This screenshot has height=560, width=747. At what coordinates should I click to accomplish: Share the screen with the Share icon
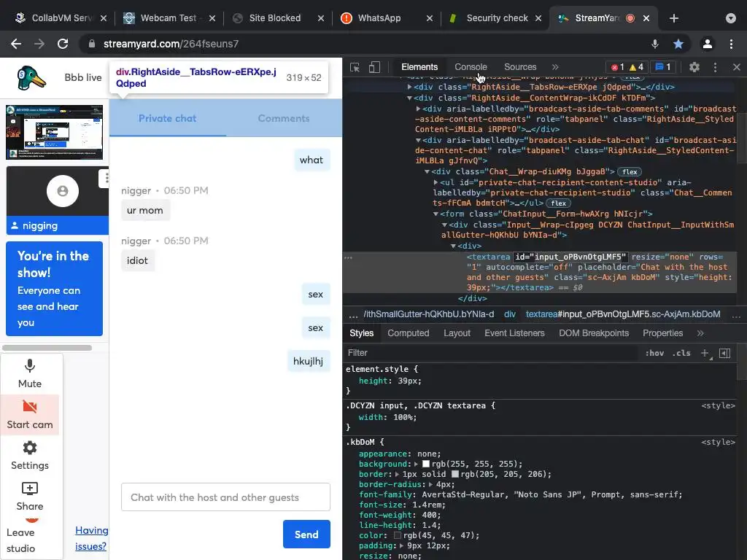tap(29, 497)
